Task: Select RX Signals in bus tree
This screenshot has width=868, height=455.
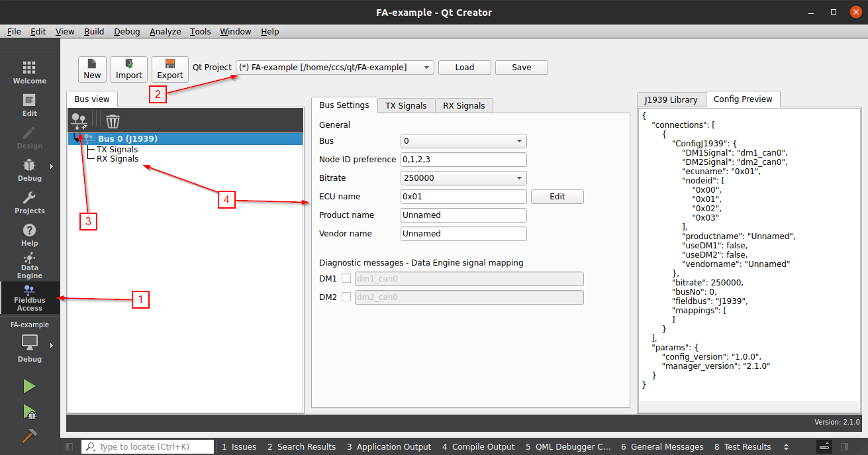Action: pos(117,159)
